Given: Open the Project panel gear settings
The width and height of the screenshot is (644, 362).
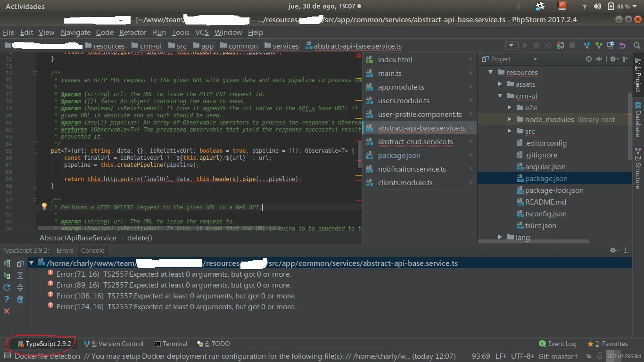Looking at the screenshot, I should 613,59.
